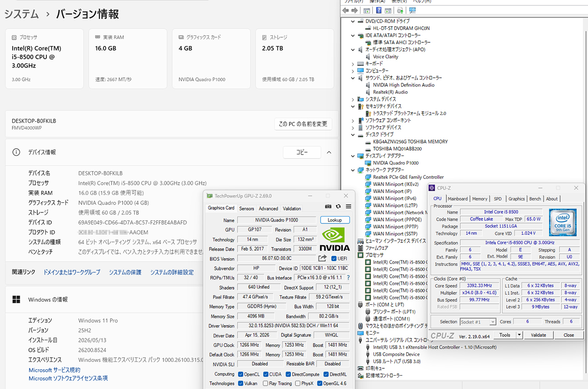The height and width of the screenshot is (389, 588).
Task: Click the Realtek(R) Audio speaker icon
Action: [x=368, y=92]
